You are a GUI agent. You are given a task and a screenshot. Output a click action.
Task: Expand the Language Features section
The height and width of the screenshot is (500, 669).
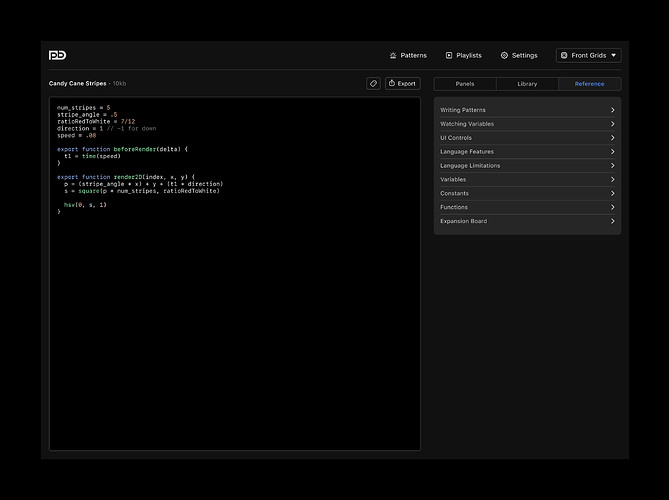tap(527, 151)
